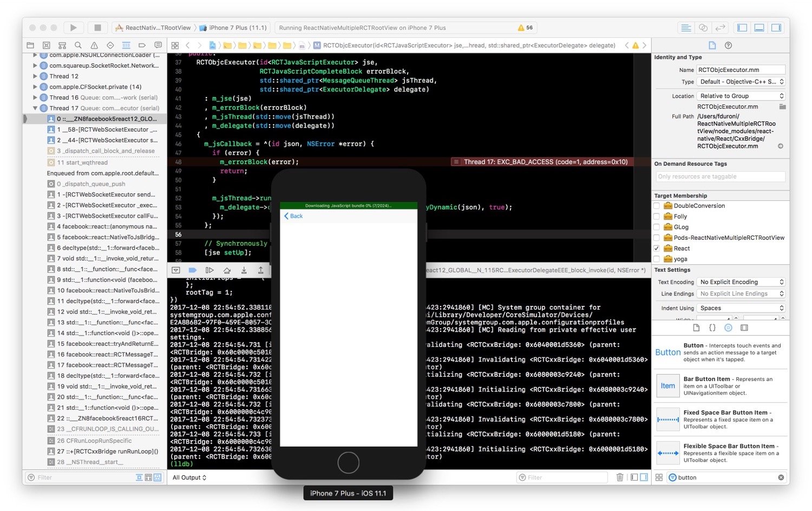Go back in editor history
This screenshot has width=812, height=511.
tap(188, 45)
